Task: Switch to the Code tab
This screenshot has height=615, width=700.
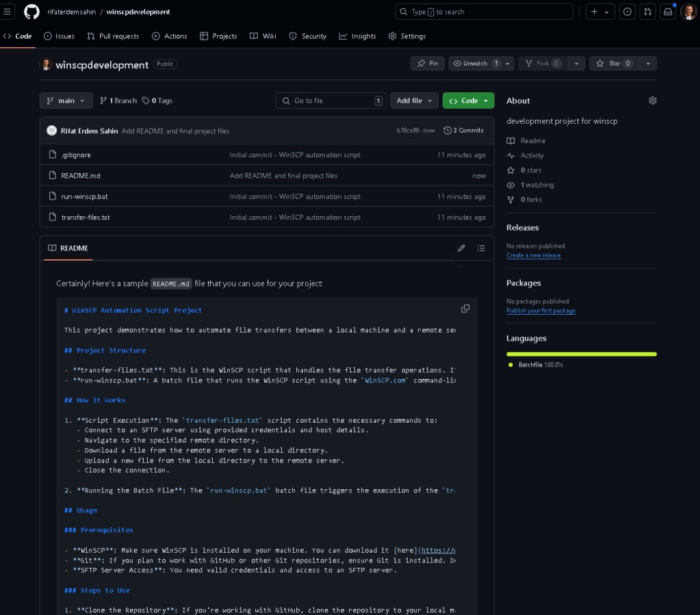Action: (18, 36)
